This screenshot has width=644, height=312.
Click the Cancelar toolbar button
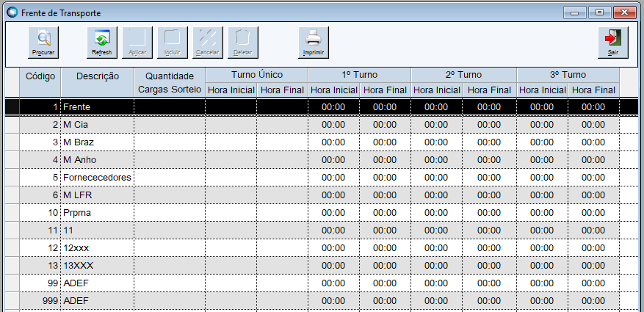(208, 43)
